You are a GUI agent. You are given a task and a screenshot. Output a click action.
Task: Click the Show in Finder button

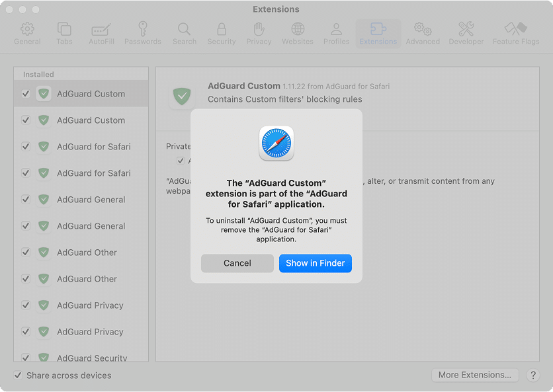click(x=316, y=263)
